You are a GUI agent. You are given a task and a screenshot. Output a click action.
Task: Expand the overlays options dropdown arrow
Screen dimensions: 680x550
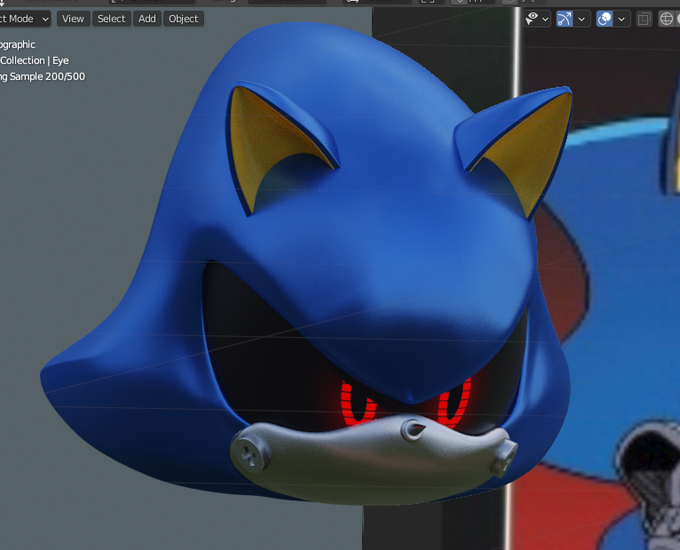(x=622, y=19)
